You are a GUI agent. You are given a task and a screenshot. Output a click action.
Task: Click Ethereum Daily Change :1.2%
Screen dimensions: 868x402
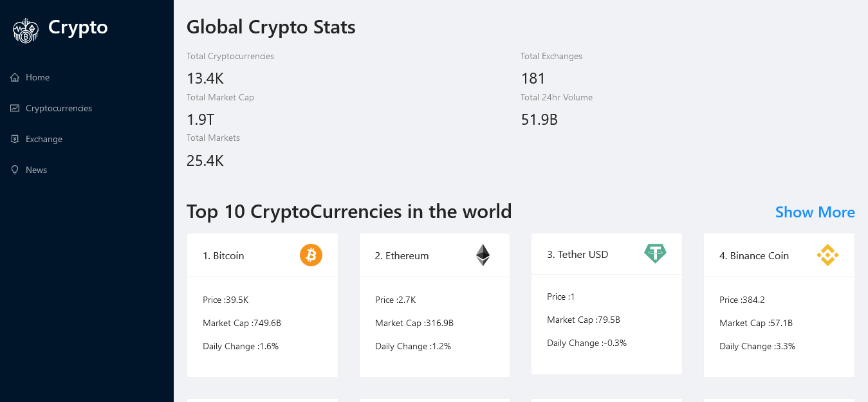coord(413,346)
